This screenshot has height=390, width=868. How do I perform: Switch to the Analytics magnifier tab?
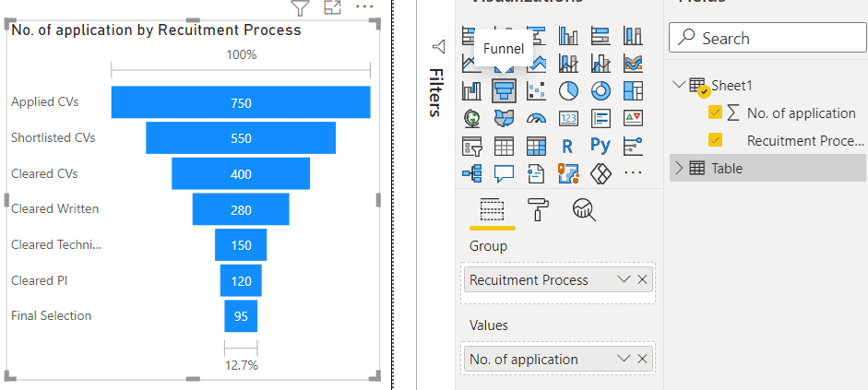point(584,209)
